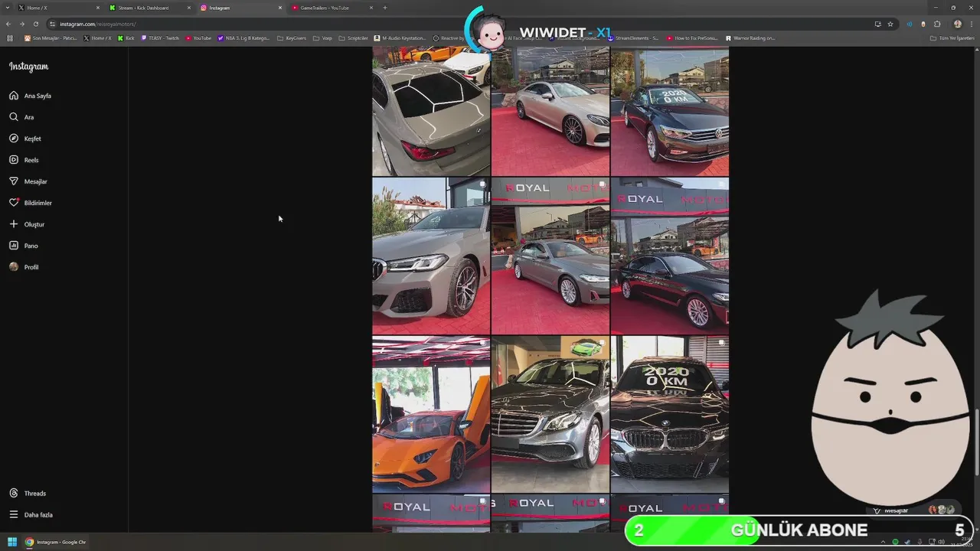The height and width of the screenshot is (551, 980).
Task: Open the Chrome extensions menu
Action: click(937, 24)
